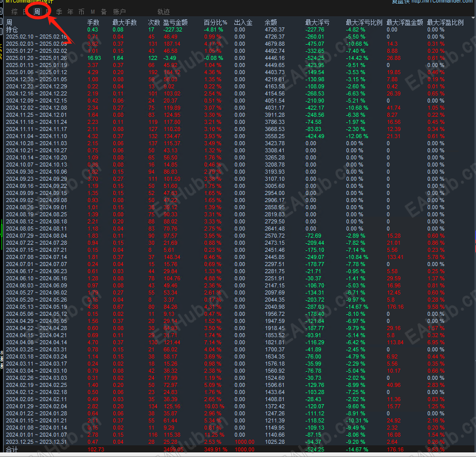Screen dimensions: 476x457
Task: Select week row 2024.04.08 ~ 2024.04.14
Action: coord(37,342)
